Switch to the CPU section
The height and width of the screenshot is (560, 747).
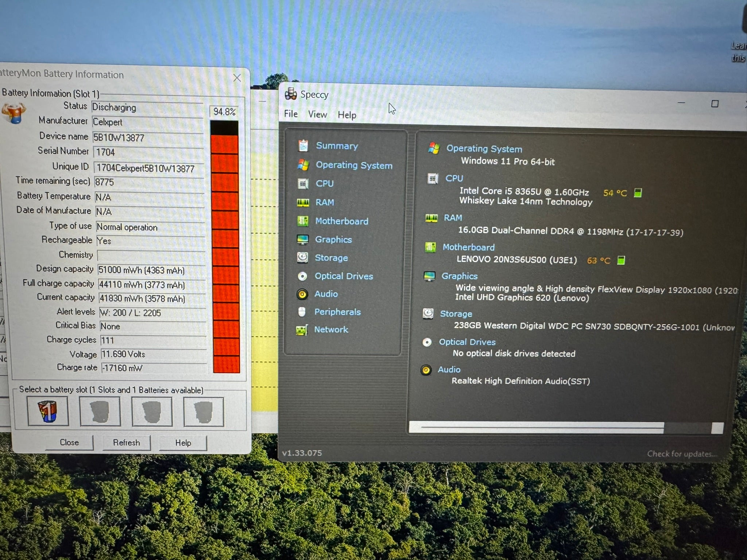(x=325, y=183)
